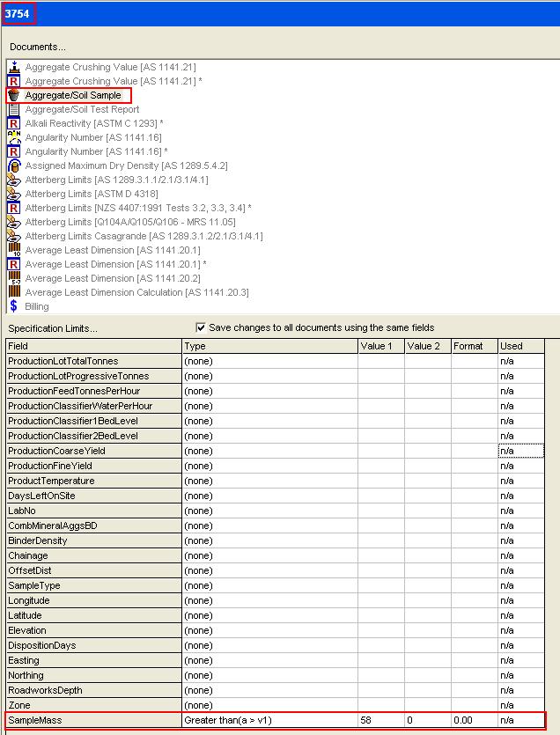Click the Average Least Dimension Calculation icon
This screenshot has height=735, width=560.
pos(14,292)
